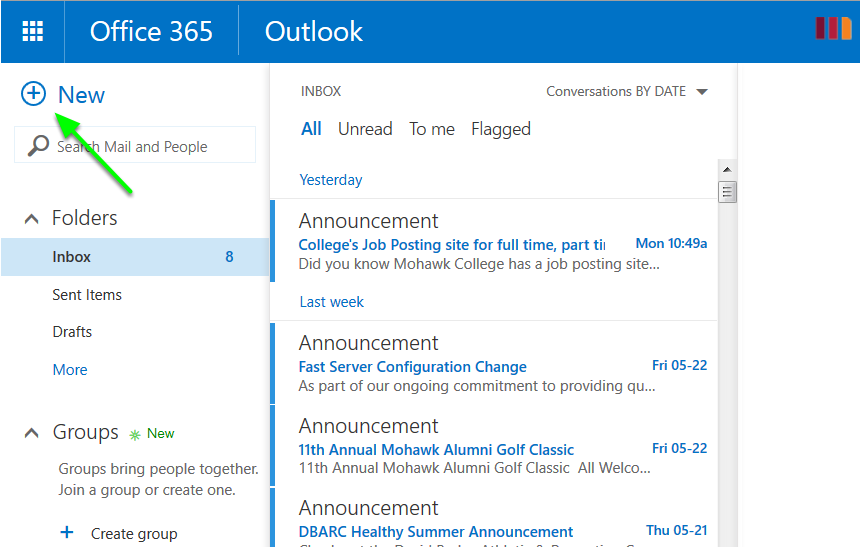Click the More folders link

70,370
